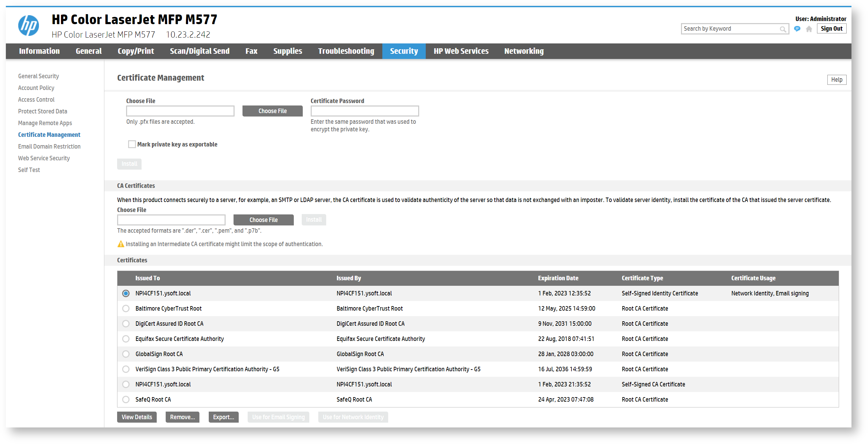
Task: Select the DigiCert Assured ID Root CA radio
Action: (x=126, y=324)
